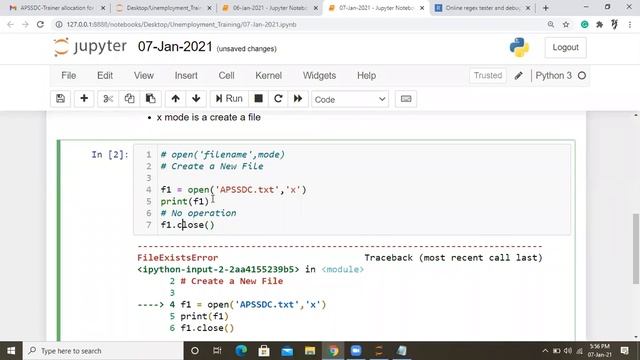The width and height of the screenshot is (640, 360).
Task: Restart kernel and rerun all icon
Action: tap(298, 99)
